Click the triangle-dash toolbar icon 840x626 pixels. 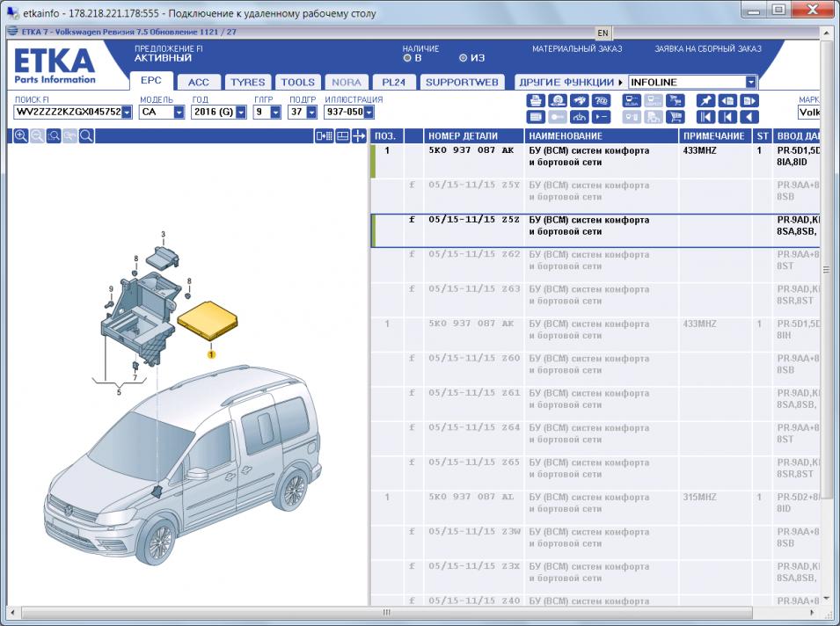[x=601, y=117]
